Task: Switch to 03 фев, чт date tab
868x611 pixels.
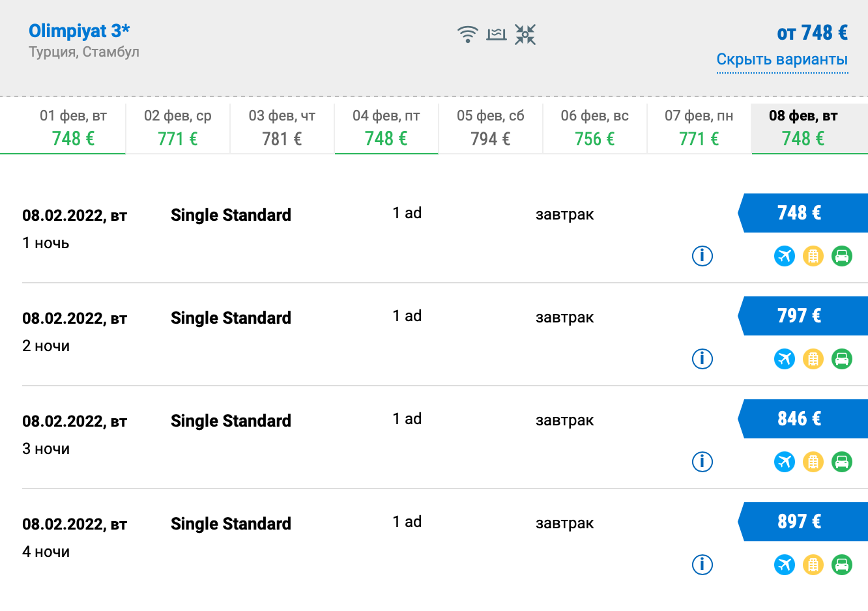Action: coord(282,128)
